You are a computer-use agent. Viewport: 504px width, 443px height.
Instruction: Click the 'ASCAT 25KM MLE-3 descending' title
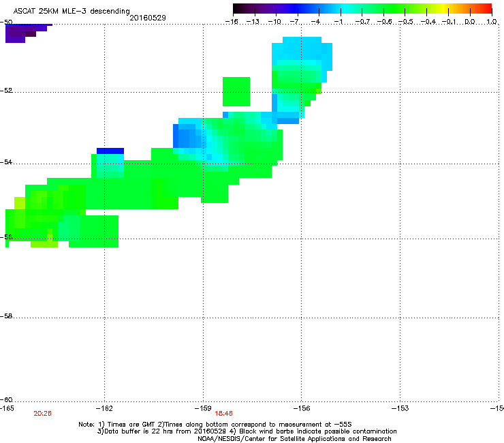point(72,11)
